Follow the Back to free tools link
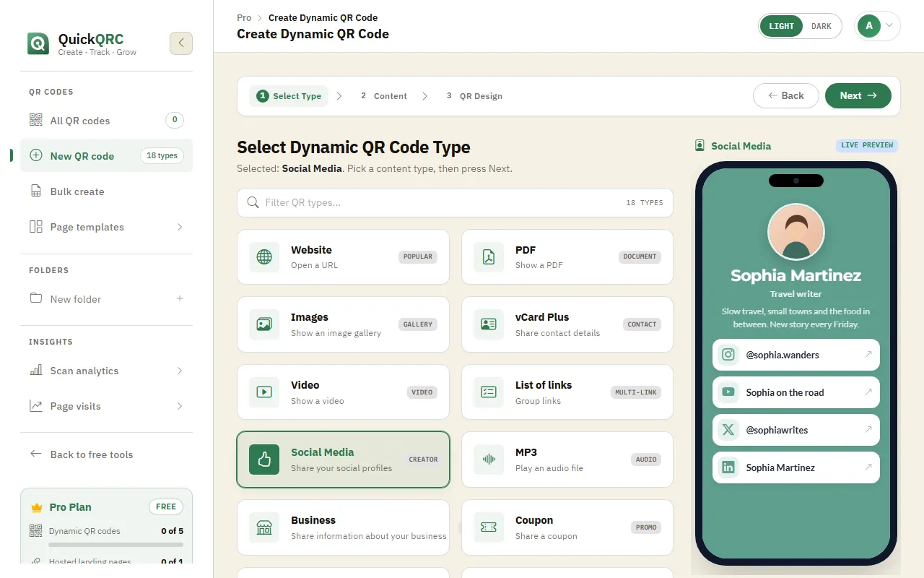924x578 pixels. (107, 454)
